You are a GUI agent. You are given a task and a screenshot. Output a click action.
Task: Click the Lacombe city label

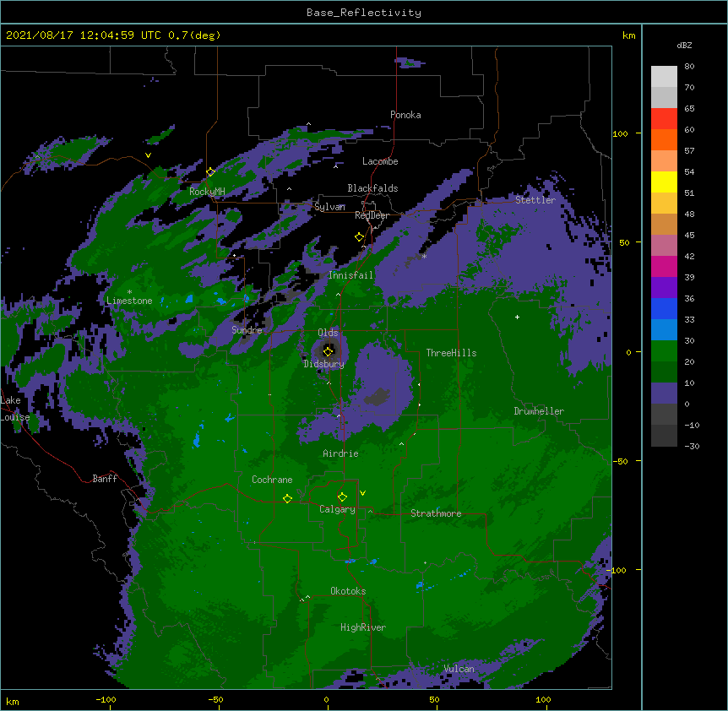pos(380,161)
